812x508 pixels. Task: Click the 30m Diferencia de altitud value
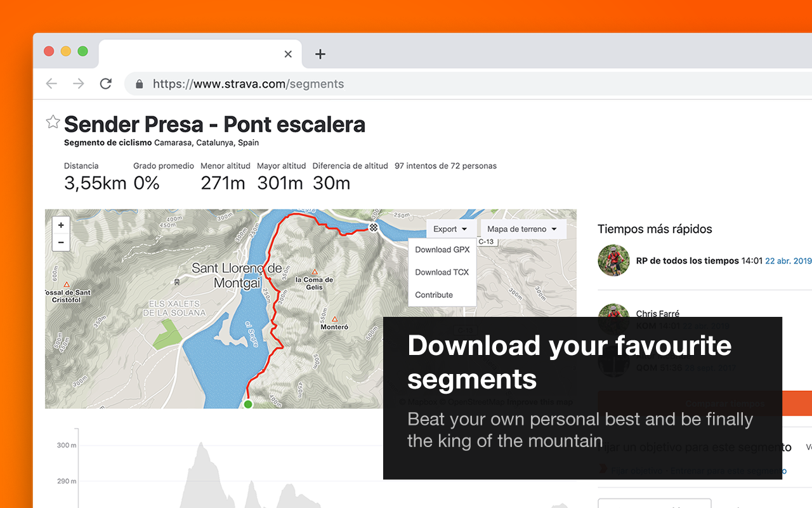coord(331,184)
